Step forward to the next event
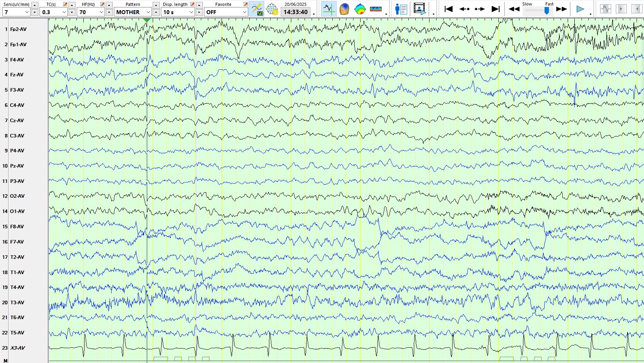The width and height of the screenshot is (644, 363). (480, 9)
